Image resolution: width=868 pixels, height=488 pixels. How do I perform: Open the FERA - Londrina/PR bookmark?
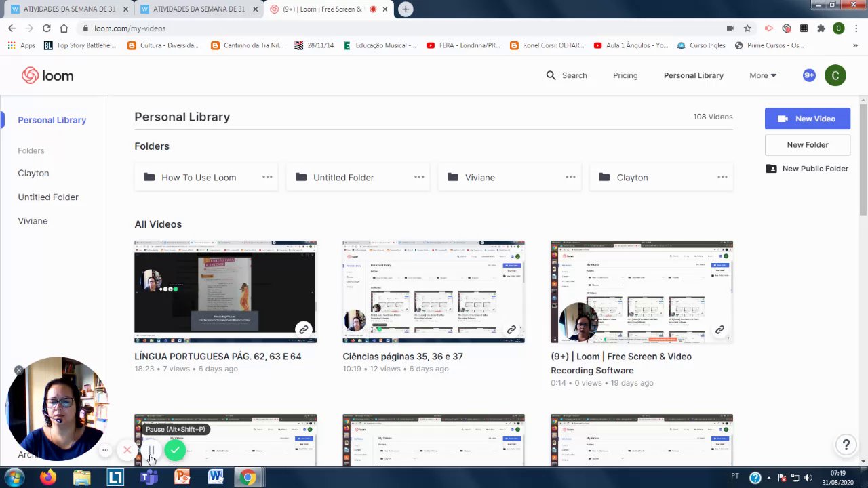(x=463, y=45)
